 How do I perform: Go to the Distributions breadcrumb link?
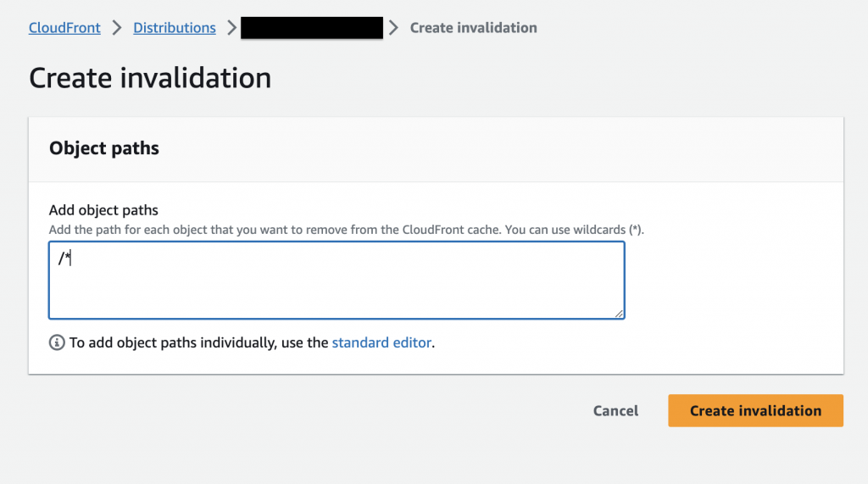click(x=175, y=28)
